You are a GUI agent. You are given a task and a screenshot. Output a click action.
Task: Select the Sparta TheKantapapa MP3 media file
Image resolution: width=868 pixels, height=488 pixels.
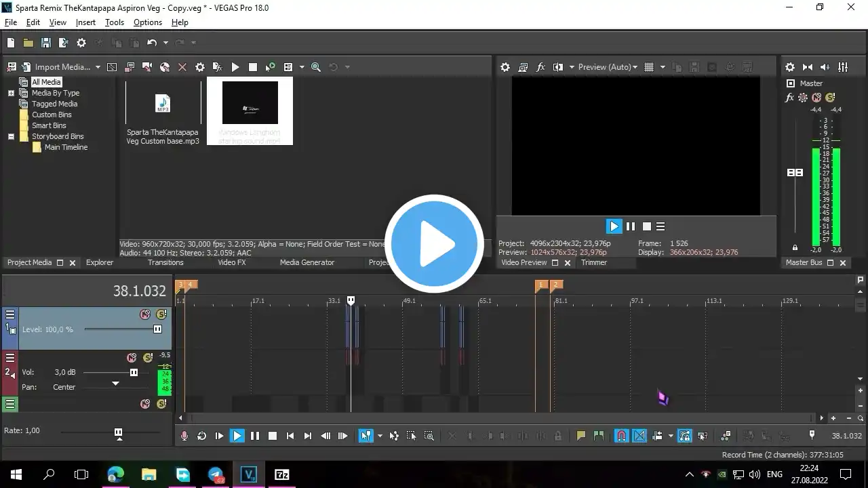pyautogui.click(x=163, y=112)
